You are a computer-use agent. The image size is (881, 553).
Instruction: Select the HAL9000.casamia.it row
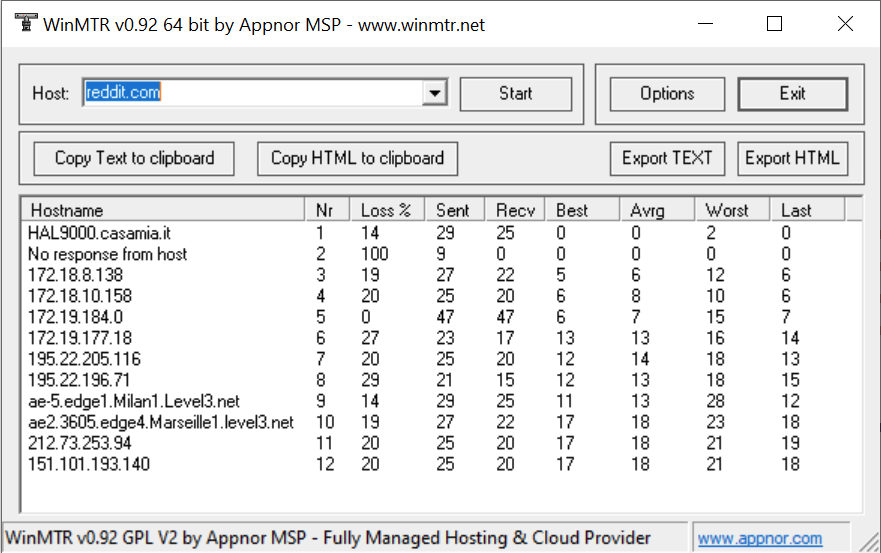click(441, 233)
